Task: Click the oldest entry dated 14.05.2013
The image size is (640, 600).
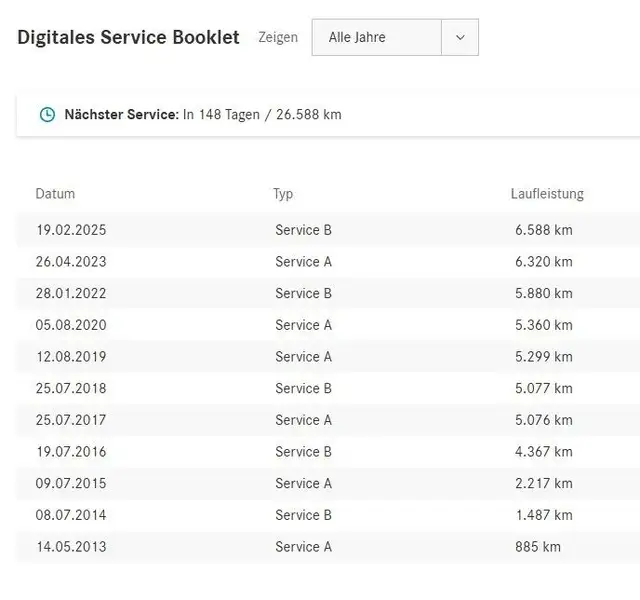Action: click(x=71, y=547)
